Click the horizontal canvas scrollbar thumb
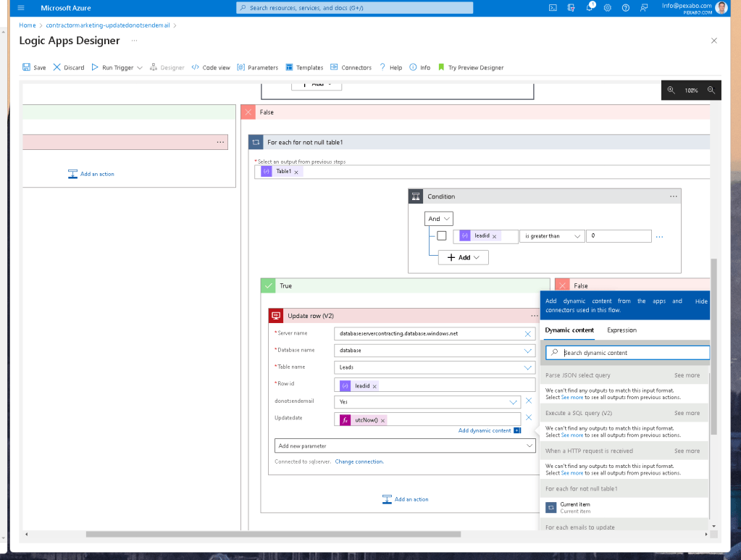 click(x=273, y=535)
